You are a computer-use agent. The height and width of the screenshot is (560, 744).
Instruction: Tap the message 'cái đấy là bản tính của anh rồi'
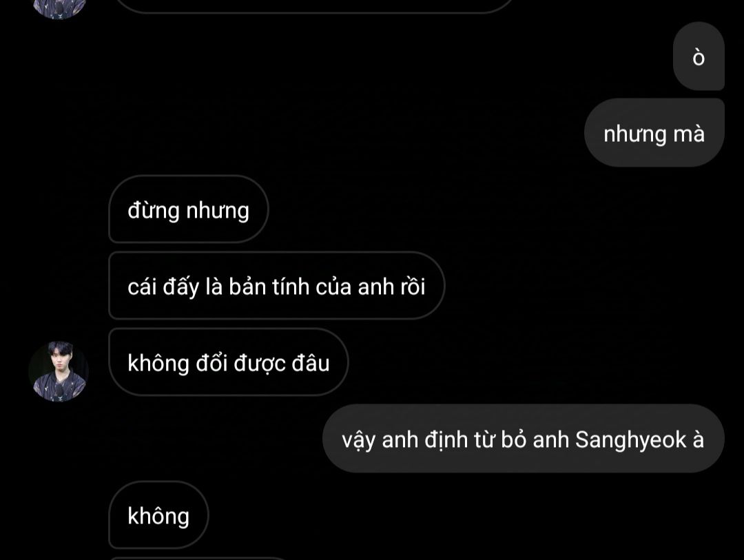pyautogui.click(x=277, y=286)
